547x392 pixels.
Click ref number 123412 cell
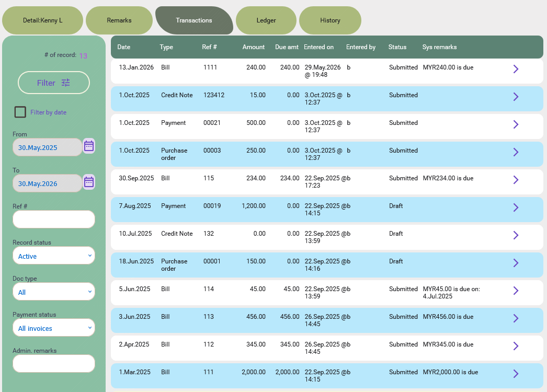click(214, 95)
